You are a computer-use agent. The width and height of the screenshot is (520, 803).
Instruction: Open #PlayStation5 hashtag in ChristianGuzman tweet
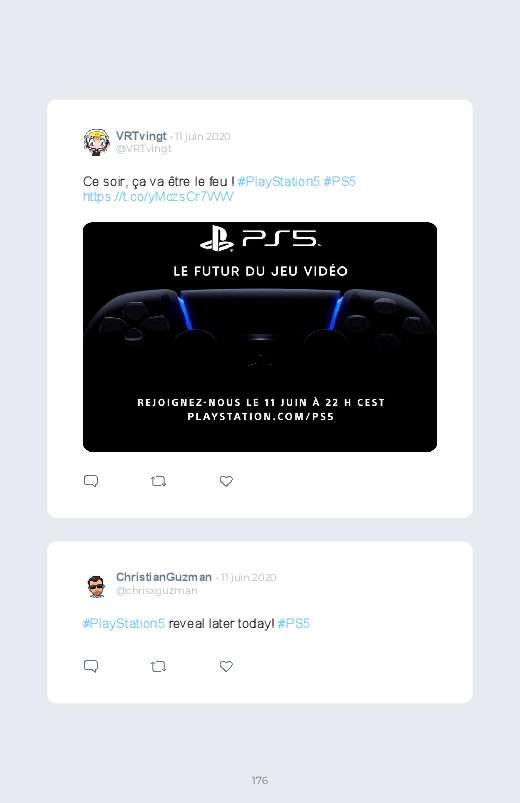point(123,623)
